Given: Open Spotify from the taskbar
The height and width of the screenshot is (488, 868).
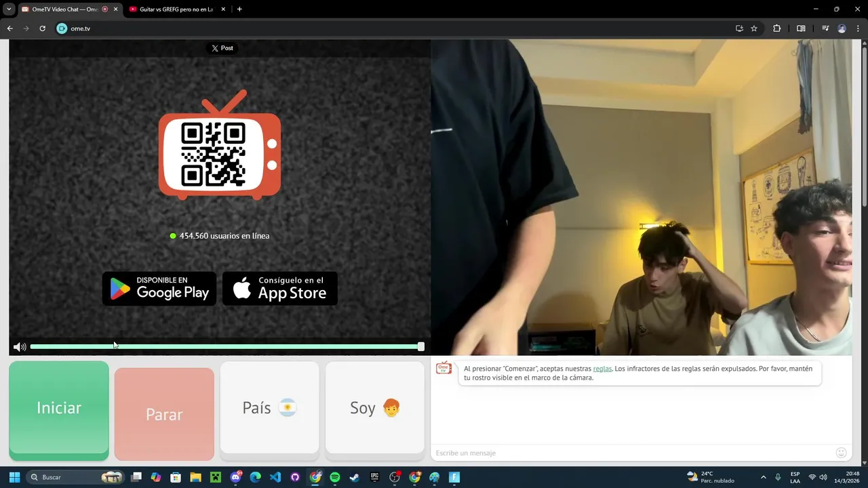Looking at the screenshot, I should [335, 477].
